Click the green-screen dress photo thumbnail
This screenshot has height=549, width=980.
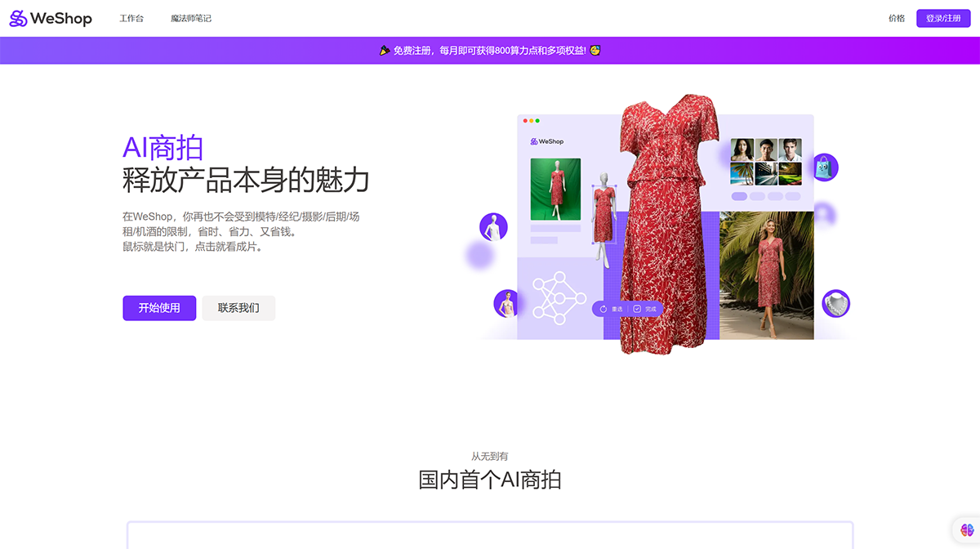(x=555, y=191)
